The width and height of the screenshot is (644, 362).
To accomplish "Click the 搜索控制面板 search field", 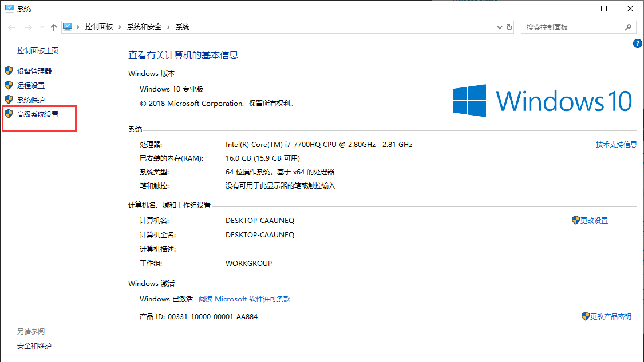I will [x=579, y=27].
